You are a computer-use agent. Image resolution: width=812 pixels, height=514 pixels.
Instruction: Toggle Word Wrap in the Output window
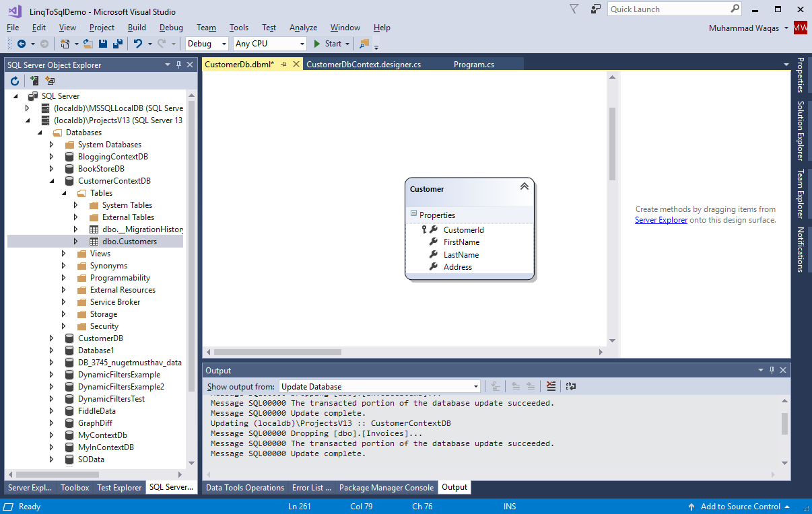point(570,386)
